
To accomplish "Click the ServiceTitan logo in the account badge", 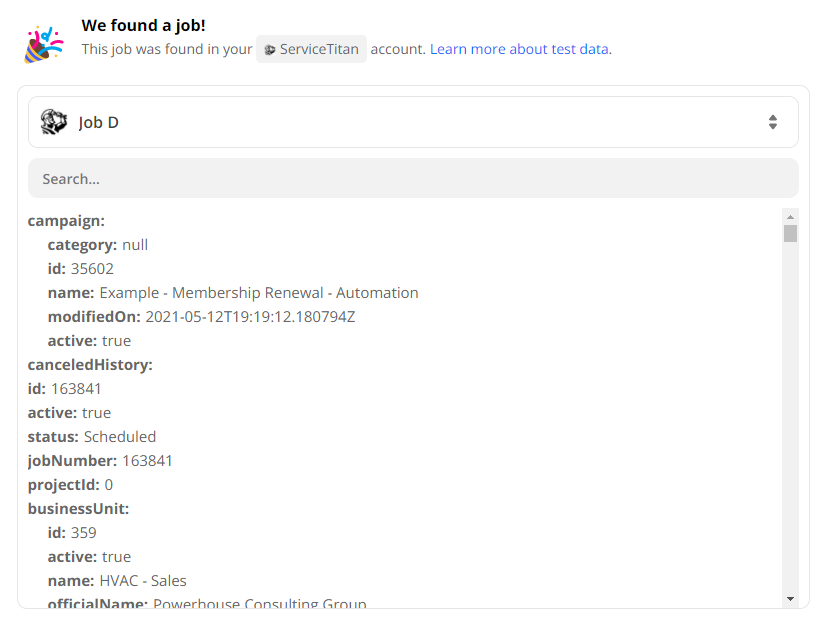I will click(269, 49).
